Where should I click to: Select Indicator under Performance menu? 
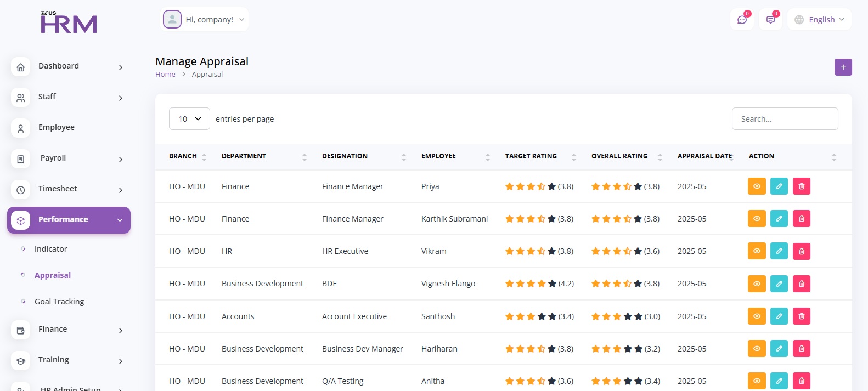click(50, 249)
